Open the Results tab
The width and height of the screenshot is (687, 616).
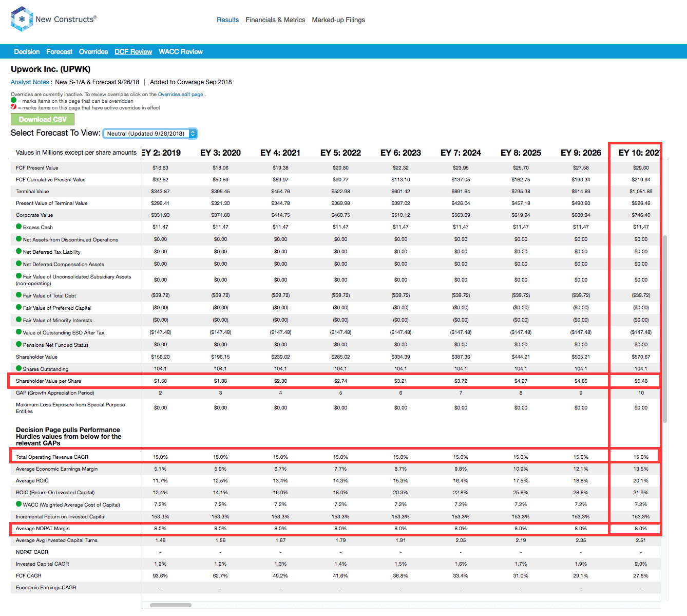[x=227, y=20]
